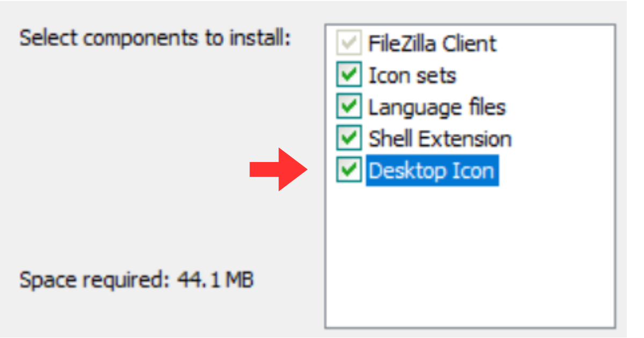Click the "44.1 MB" size value
The height and width of the screenshot is (338, 644).
pos(216,280)
